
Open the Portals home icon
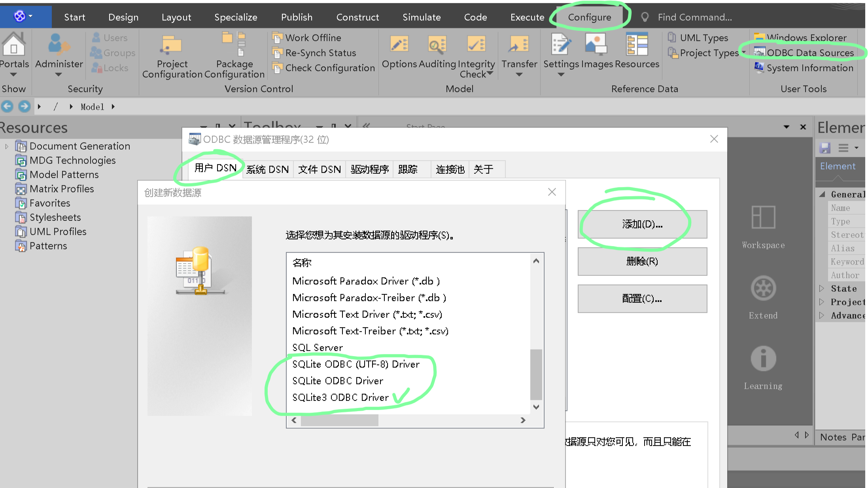(x=14, y=44)
